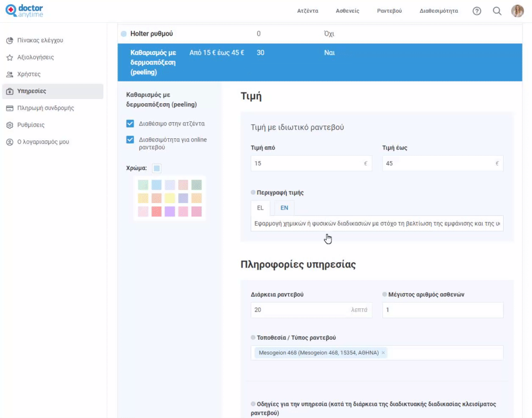
Task: Open the Τοποθεσία / Τύπος ραντεβού selector
Action: [x=377, y=353]
